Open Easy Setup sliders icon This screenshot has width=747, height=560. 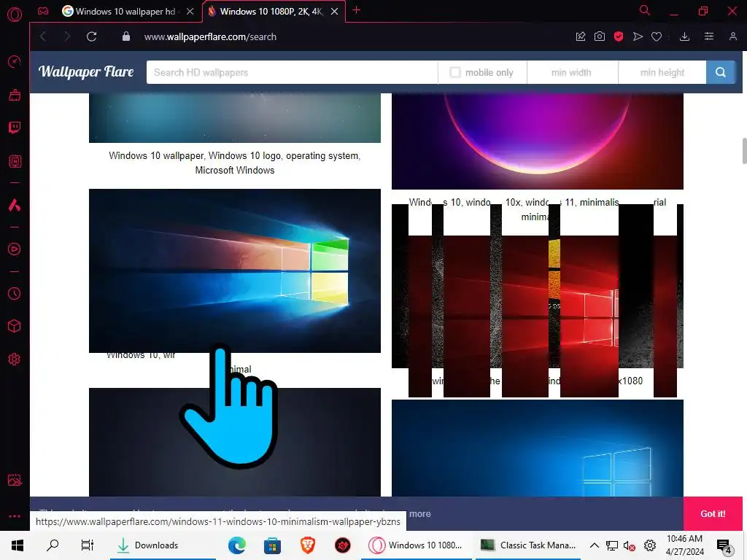[x=709, y=36]
